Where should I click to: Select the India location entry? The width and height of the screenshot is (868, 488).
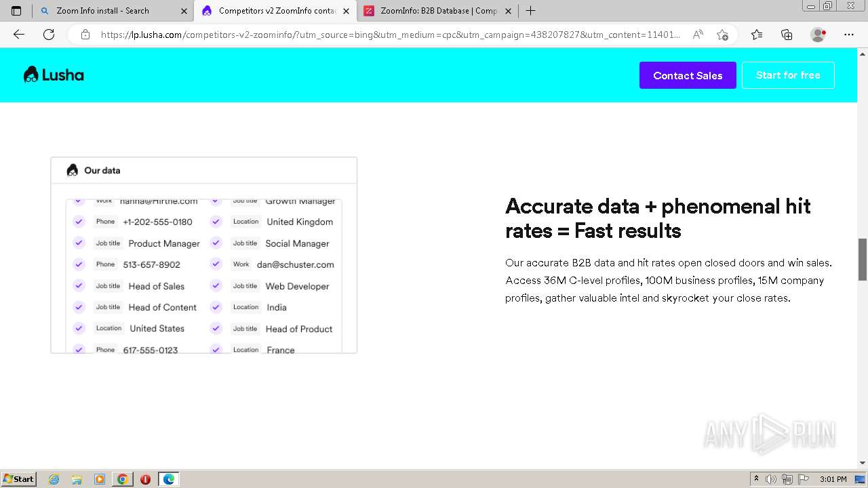tap(277, 307)
